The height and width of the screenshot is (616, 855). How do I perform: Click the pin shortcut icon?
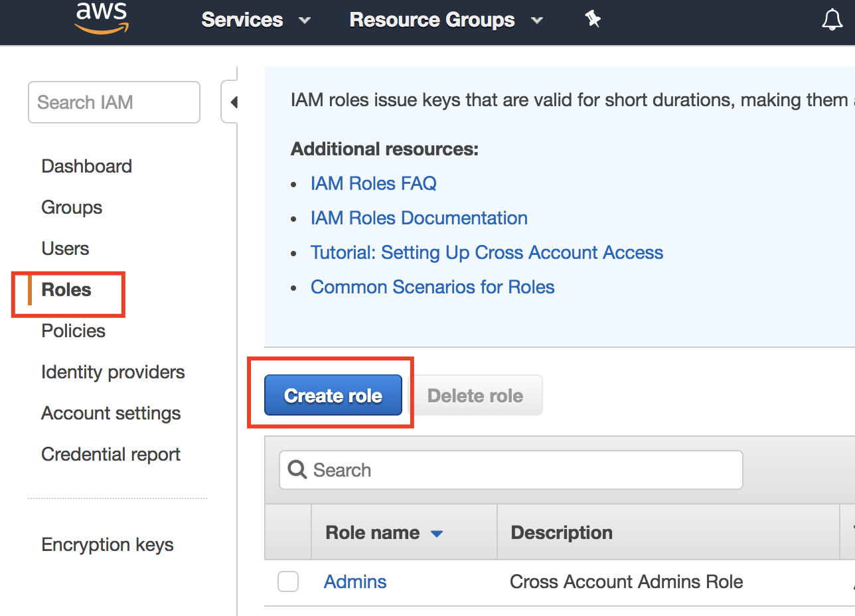(593, 20)
